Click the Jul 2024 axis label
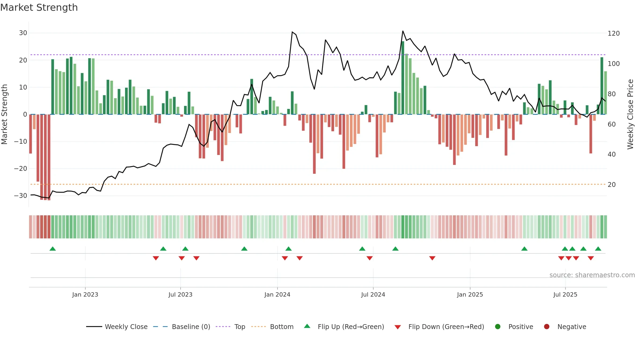Viewport: 644px width, 362px height. 373,295
